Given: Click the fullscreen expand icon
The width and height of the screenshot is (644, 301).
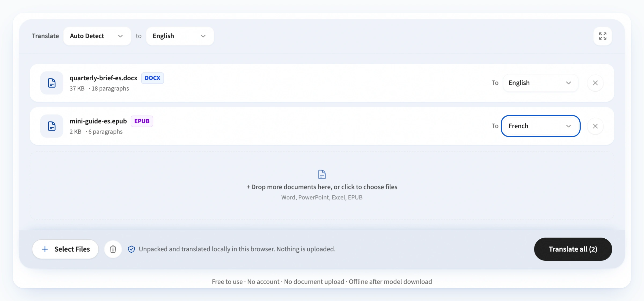Looking at the screenshot, I should [602, 36].
